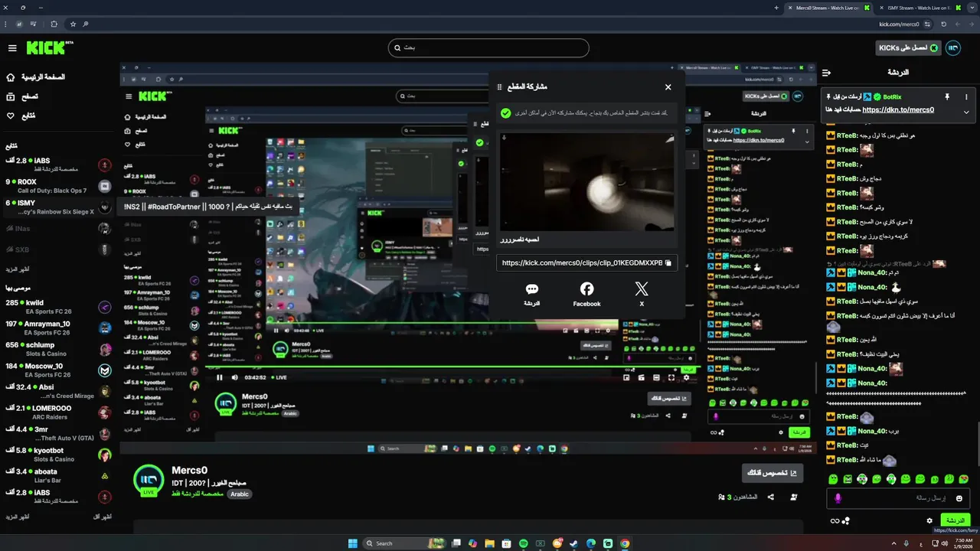Click the user icon at the stream info far right
This screenshot has width=980, height=551.
pos(794,497)
